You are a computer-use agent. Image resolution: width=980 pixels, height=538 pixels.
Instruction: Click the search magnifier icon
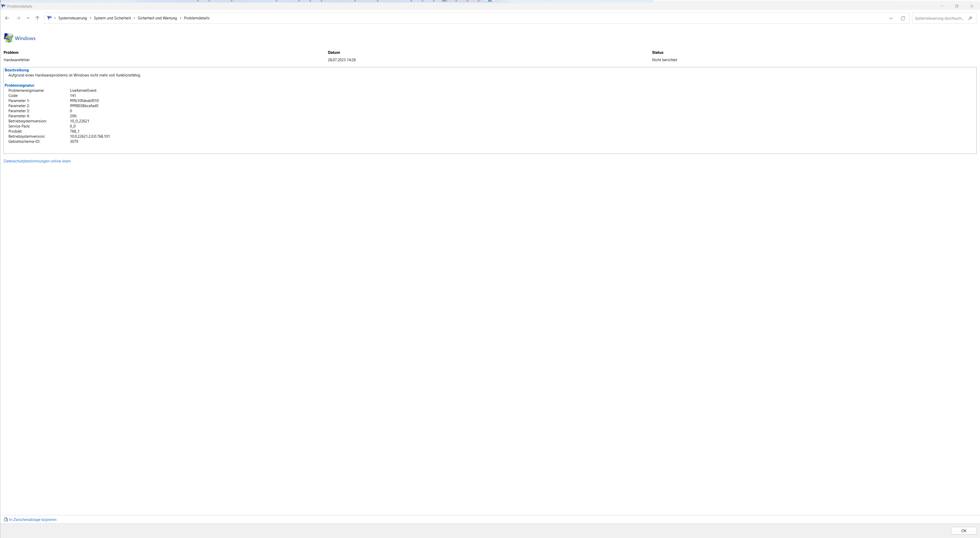tap(970, 18)
